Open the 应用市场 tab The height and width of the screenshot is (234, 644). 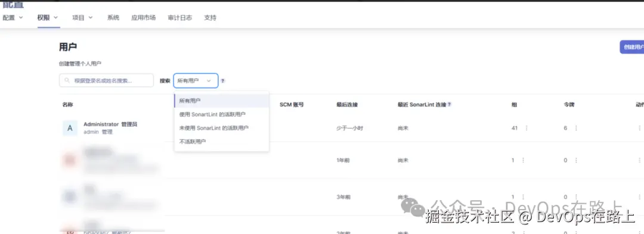[x=143, y=18]
